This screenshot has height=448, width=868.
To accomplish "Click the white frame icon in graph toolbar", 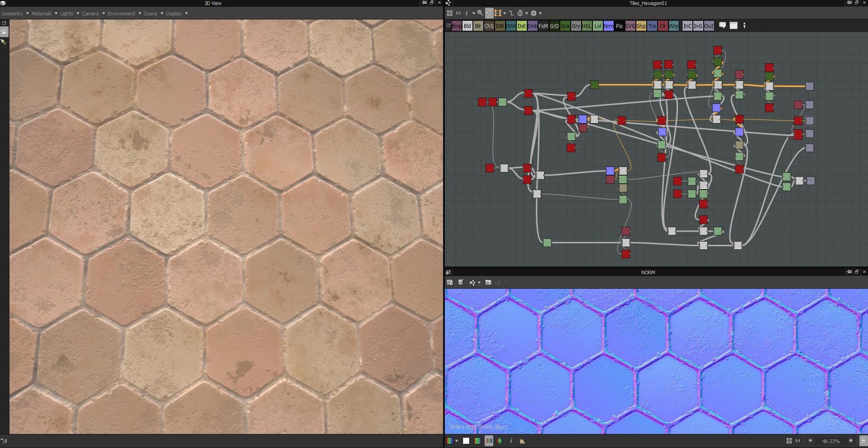I will pos(733,25).
